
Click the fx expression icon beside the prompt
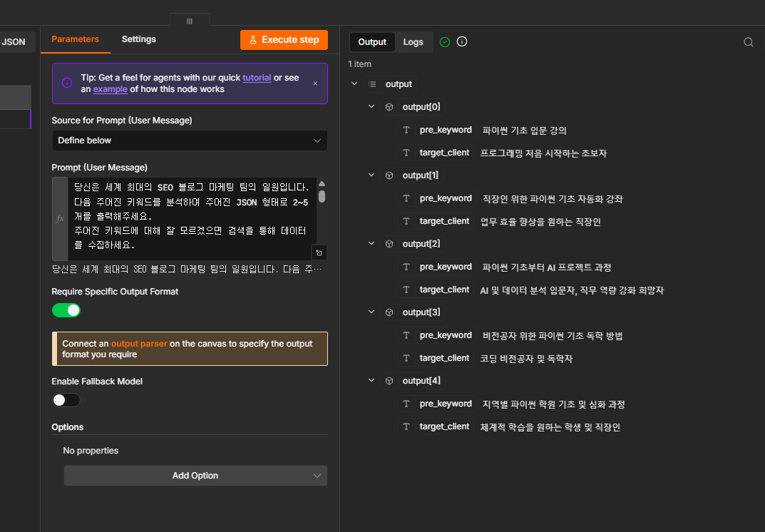[60, 219]
